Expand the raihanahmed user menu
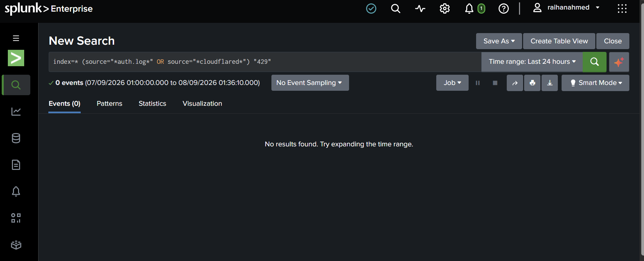Image resolution: width=644 pixels, height=261 pixels. click(x=566, y=8)
